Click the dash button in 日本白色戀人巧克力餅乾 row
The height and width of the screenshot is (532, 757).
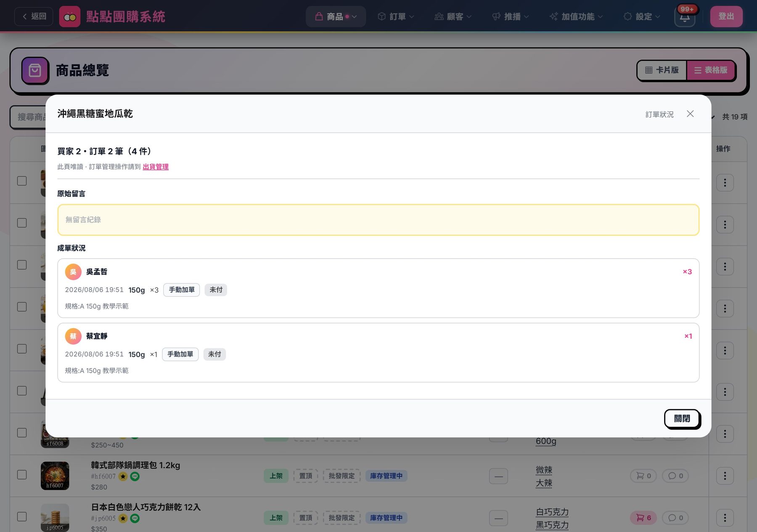coord(498,518)
